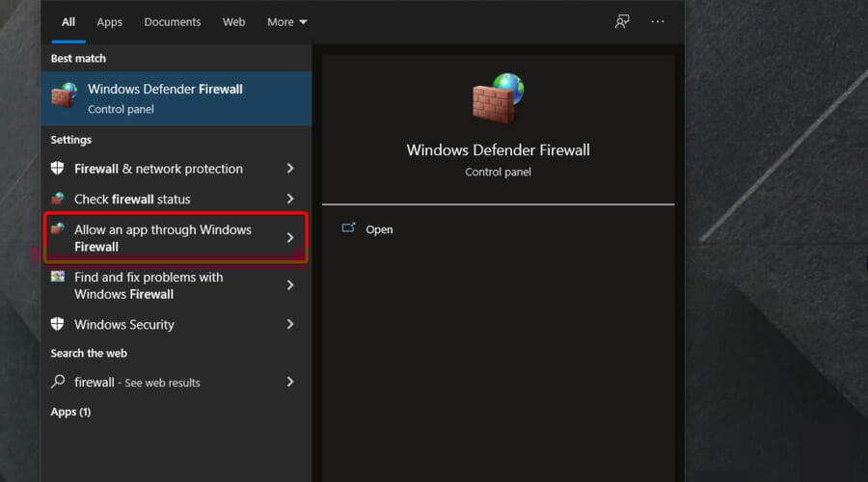Click the firewall brick icon in best match
This screenshot has width=868, height=482.
click(65, 94)
